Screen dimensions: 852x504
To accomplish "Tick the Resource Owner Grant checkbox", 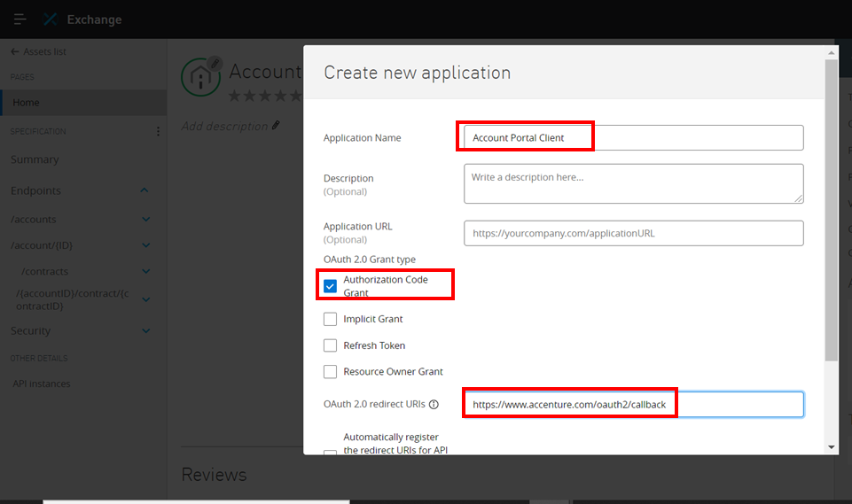I will click(x=330, y=372).
